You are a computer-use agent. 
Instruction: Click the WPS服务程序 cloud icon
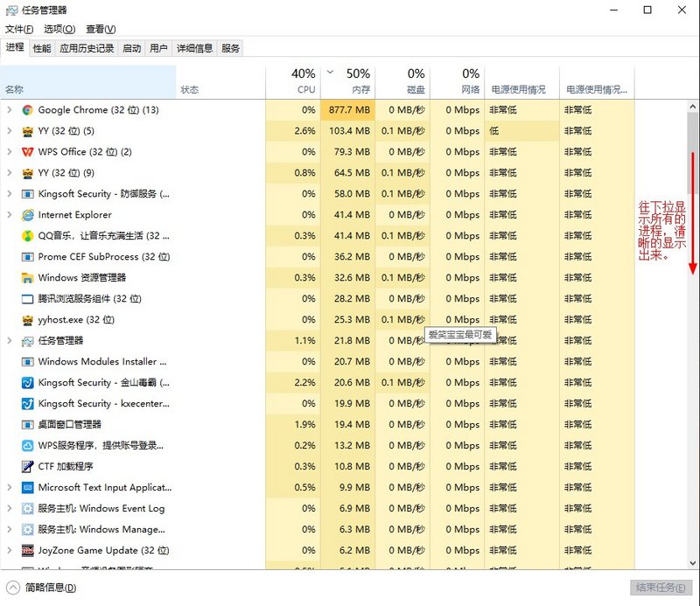click(x=28, y=446)
